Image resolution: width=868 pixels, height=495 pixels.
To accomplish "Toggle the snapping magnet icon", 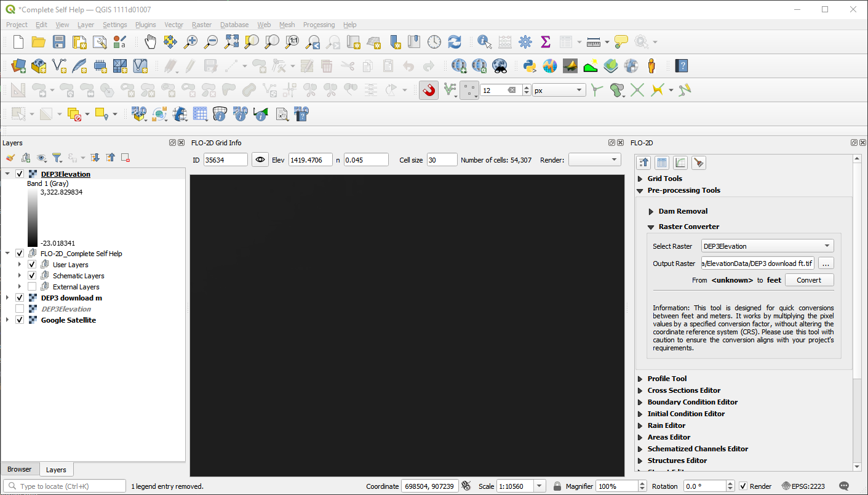I will pyautogui.click(x=429, y=91).
